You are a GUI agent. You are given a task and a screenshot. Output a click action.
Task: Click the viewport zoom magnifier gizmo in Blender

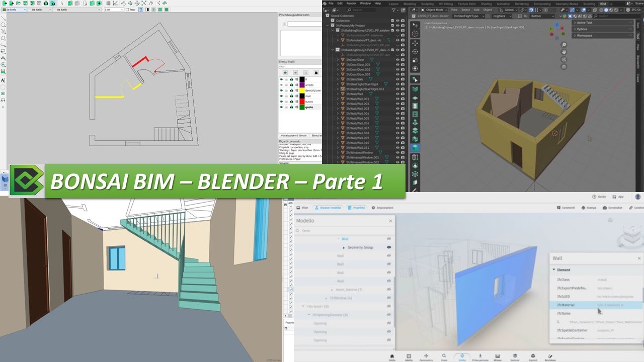click(564, 45)
